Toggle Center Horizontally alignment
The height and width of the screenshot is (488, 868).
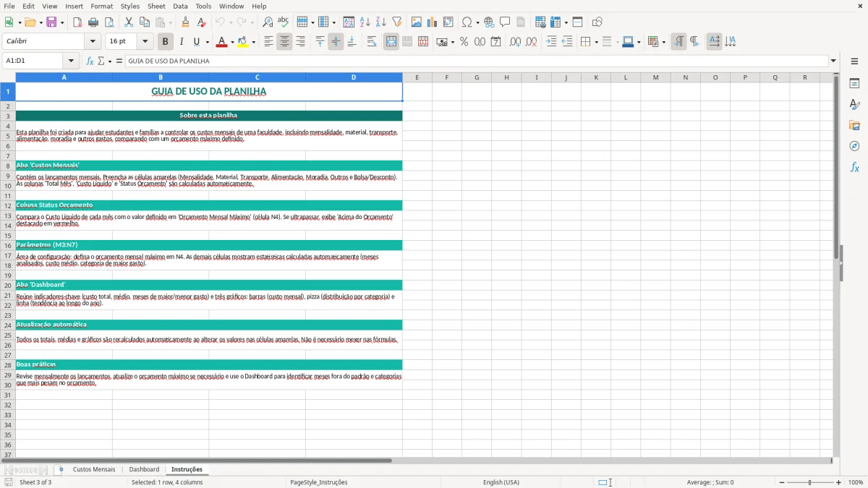pyautogui.click(x=284, y=42)
